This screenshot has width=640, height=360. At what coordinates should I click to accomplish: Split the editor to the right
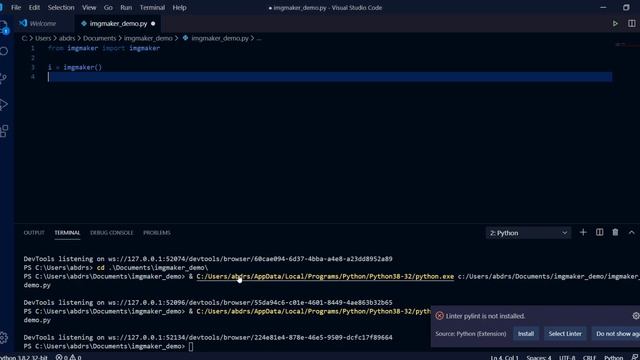pos(631,24)
